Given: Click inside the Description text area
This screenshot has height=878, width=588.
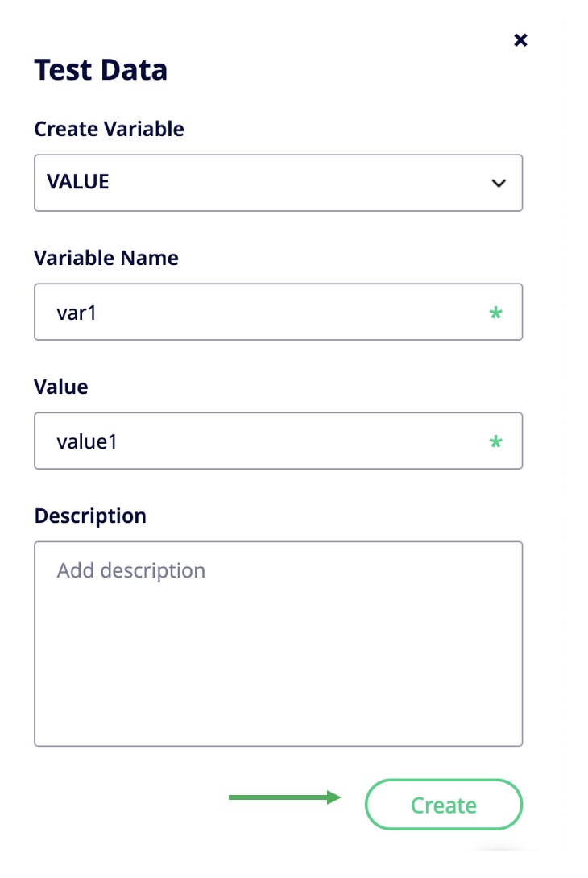Looking at the screenshot, I should tap(279, 644).
